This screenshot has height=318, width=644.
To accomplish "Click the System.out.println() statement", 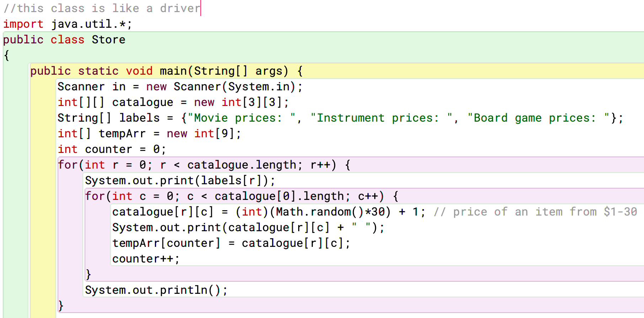I will point(156,290).
